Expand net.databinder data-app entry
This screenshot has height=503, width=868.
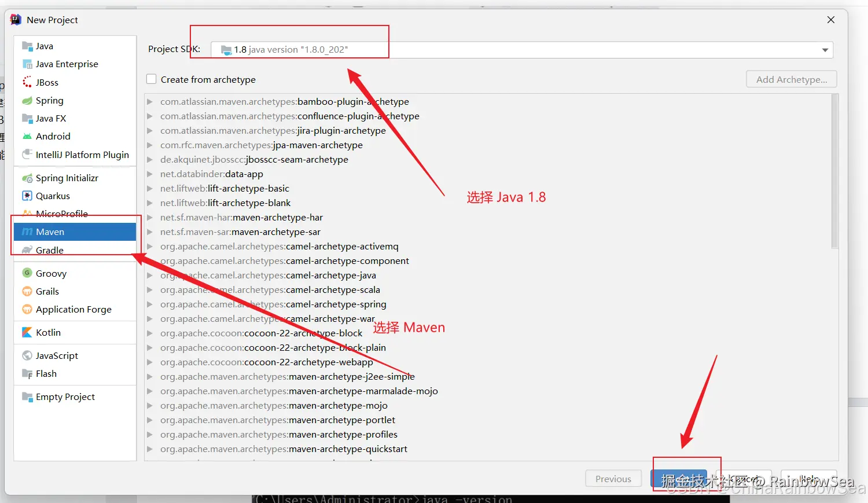click(150, 174)
